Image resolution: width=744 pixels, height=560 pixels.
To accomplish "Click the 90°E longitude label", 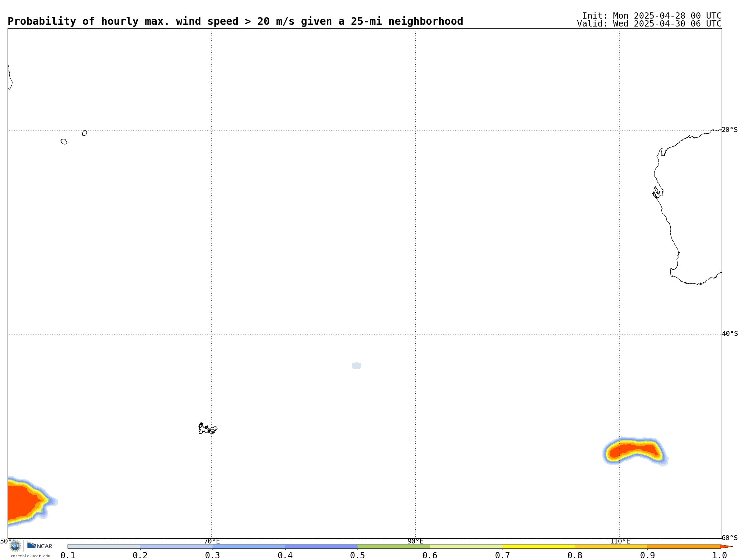I will 415,541.
